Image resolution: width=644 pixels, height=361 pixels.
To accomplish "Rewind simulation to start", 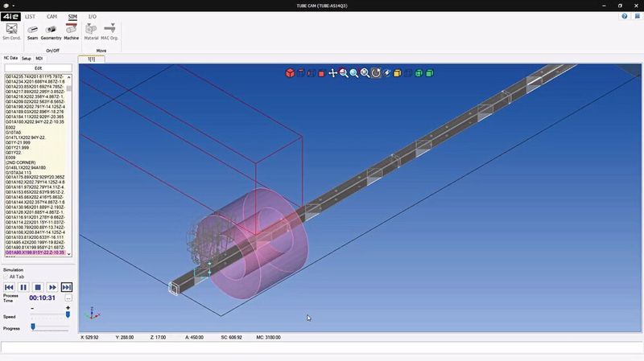I will 9,287.
